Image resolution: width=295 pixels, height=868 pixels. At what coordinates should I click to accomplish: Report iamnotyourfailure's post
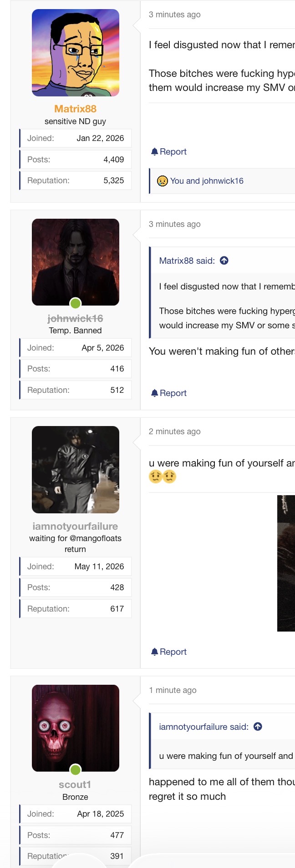169,652
